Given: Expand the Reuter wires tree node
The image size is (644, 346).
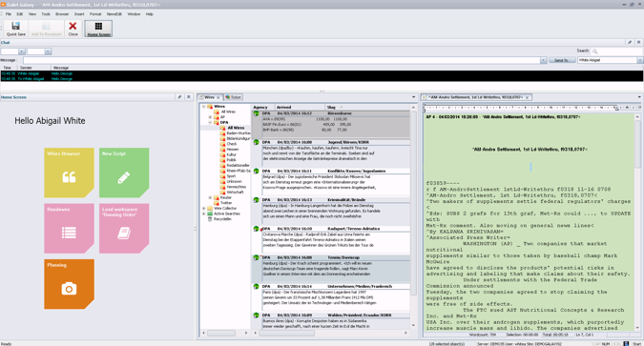Looking at the screenshot, I should click(210, 198).
